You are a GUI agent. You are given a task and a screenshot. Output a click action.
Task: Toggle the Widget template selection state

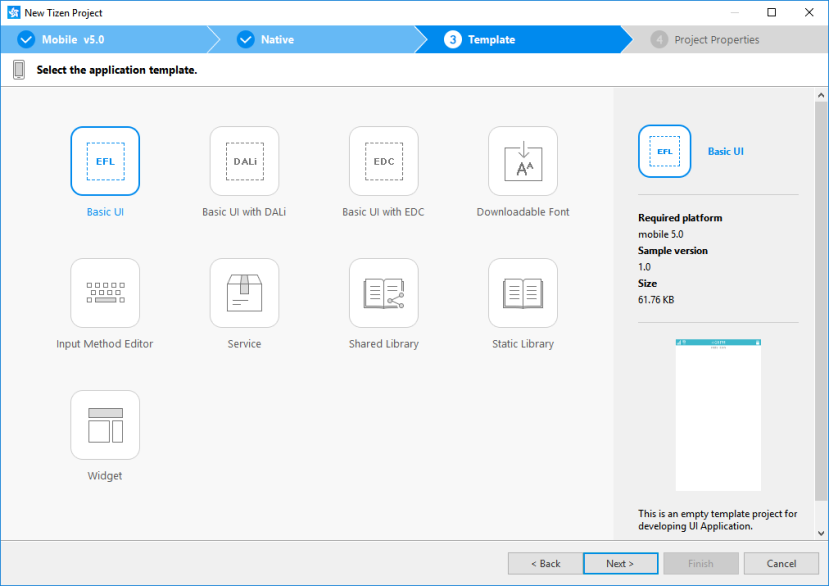point(104,425)
